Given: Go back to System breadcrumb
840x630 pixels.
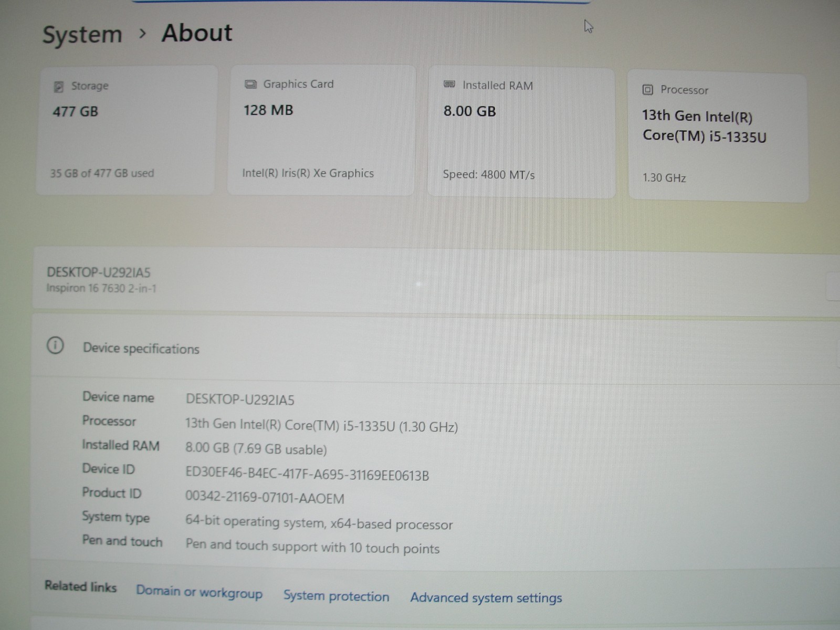Looking at the screenshot, I should pos(82,35).
